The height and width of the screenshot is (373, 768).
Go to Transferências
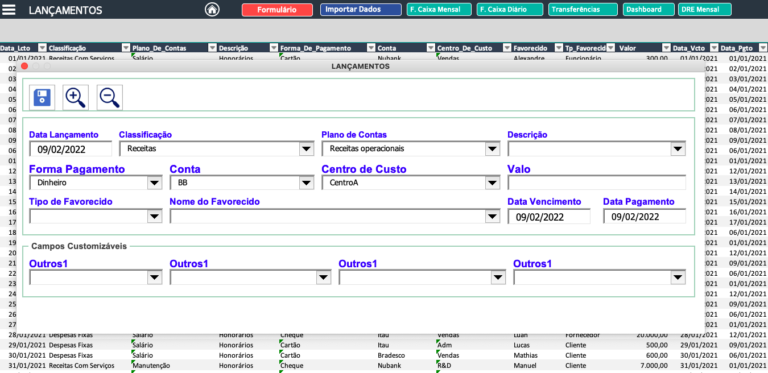[583, 10]
